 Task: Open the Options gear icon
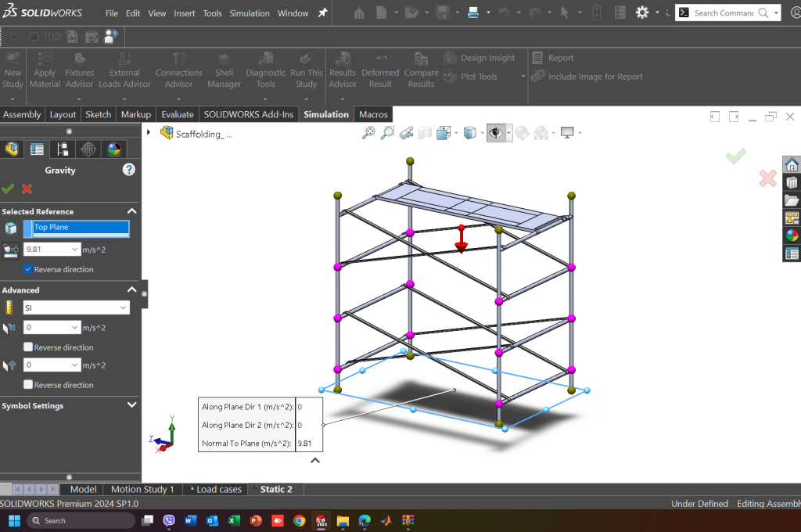click(642, 13)
